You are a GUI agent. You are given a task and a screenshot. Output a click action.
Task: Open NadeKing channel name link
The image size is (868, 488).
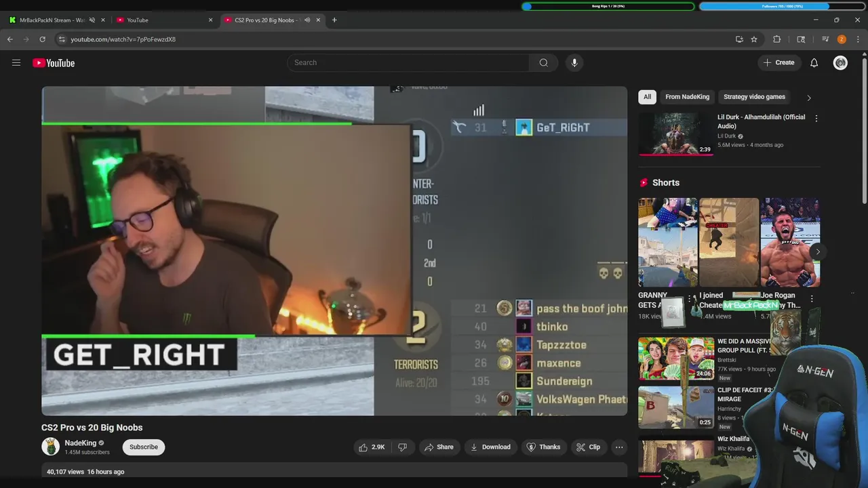(80, 443)
